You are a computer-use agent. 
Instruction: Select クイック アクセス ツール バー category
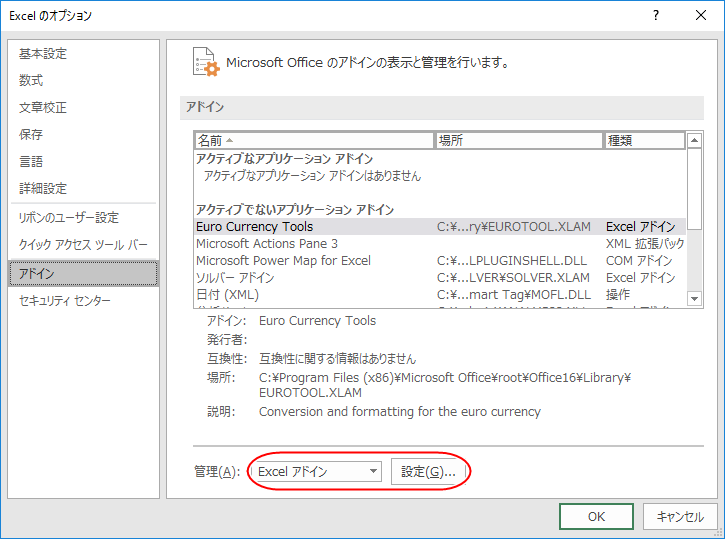click(x=83, y=245)
